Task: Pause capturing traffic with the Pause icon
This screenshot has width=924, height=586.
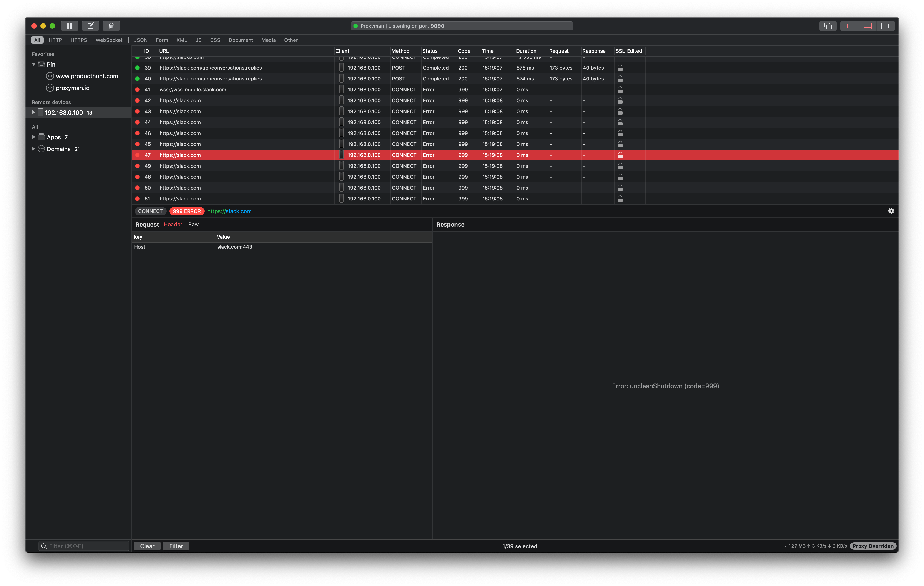Action: (69, 26)
